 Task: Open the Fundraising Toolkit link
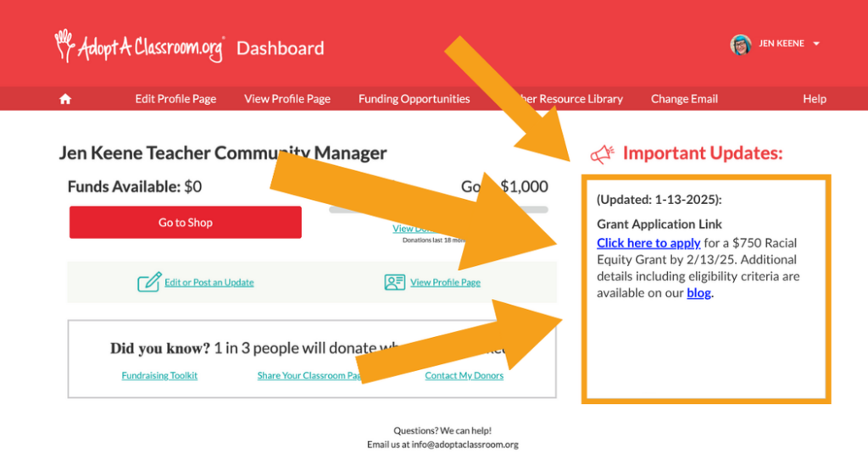[159, 375]
